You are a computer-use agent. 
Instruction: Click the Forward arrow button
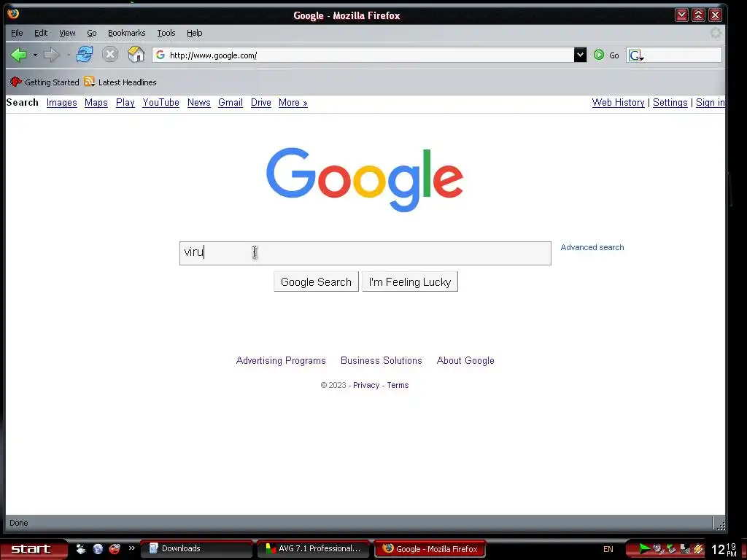(52, 55)
